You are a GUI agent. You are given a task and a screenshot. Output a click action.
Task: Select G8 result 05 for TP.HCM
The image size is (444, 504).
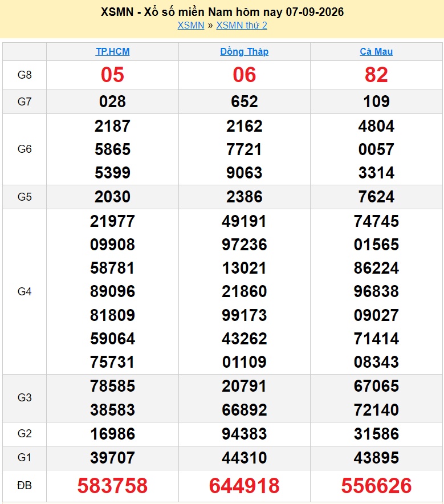coord(112,75)
